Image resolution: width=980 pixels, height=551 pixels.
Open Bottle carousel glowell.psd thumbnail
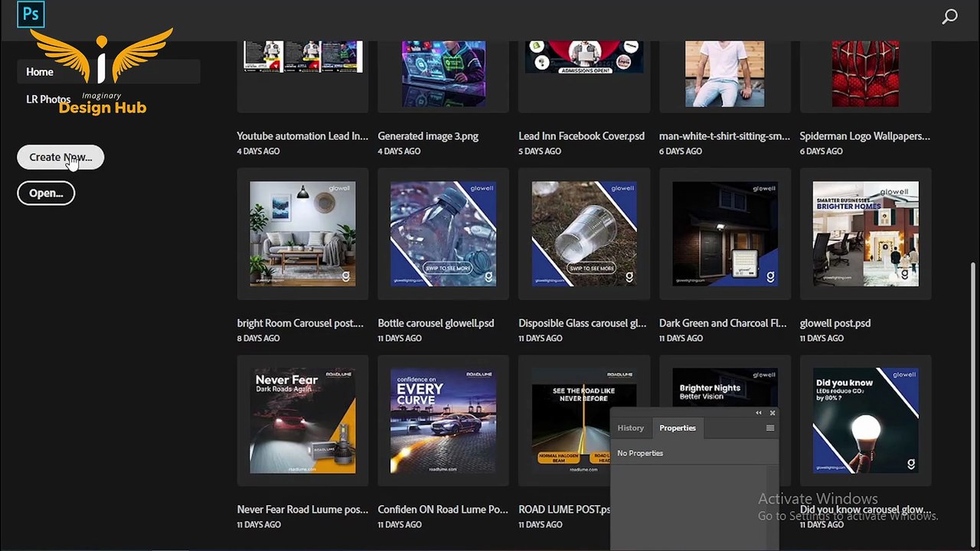tap(443, 233)
